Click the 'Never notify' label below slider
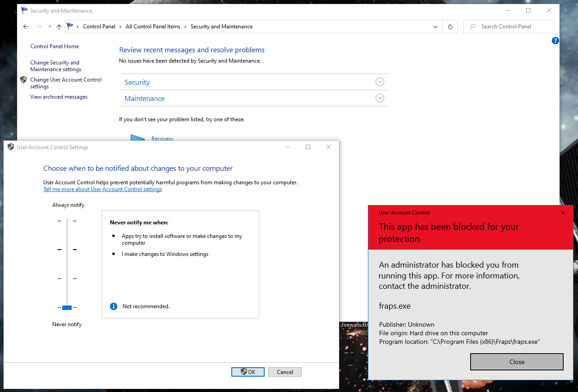Image resolution: width=578 pixels, height=392 pixels. coord(67,324)
